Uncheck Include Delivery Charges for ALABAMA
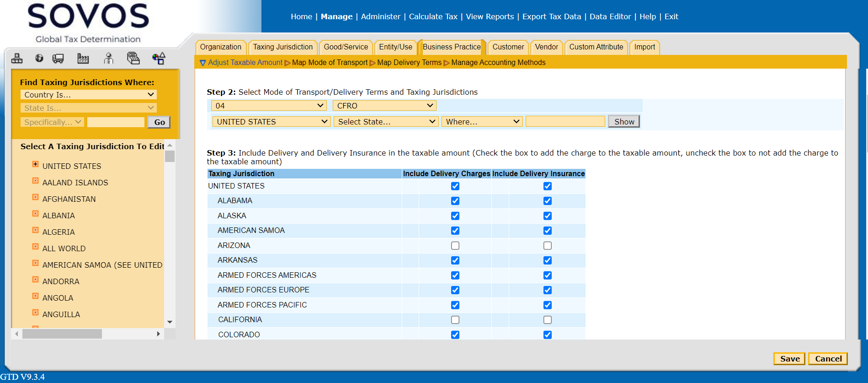 (x=455, y=201)
